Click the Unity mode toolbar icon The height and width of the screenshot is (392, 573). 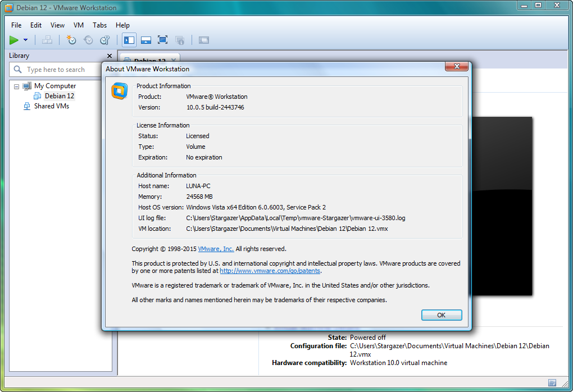click(180, 40)
